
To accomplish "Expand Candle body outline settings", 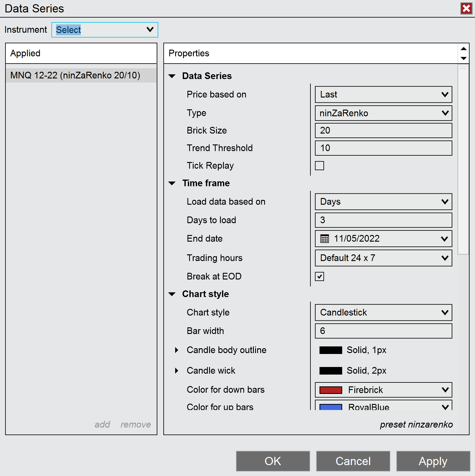I will coord(177,350).
